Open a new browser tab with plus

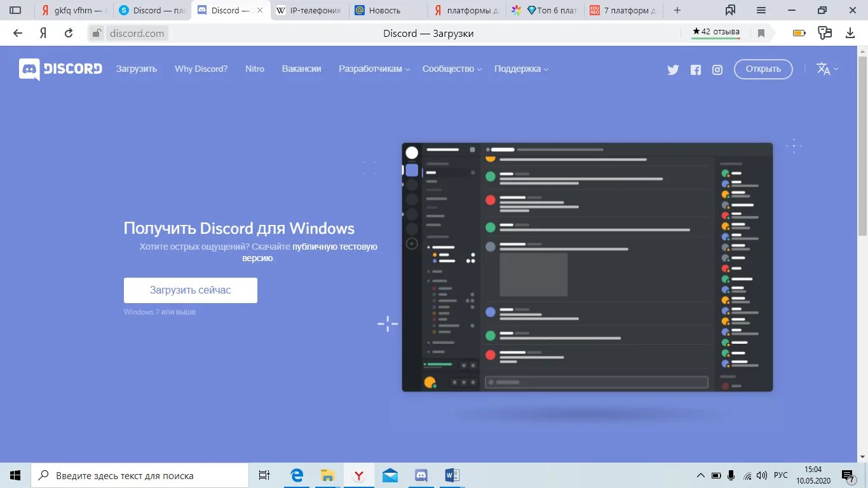[x=677, y=10]
